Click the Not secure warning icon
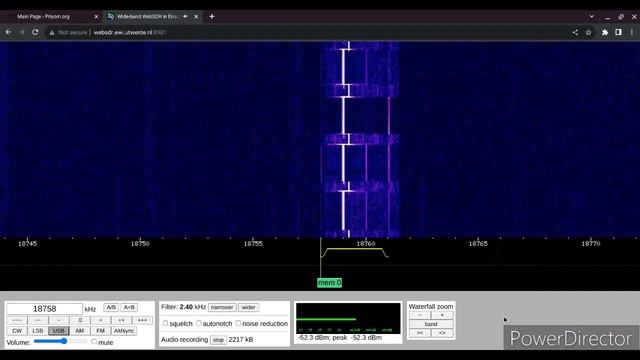The image size is (640, 360). (x=52, y=32)
